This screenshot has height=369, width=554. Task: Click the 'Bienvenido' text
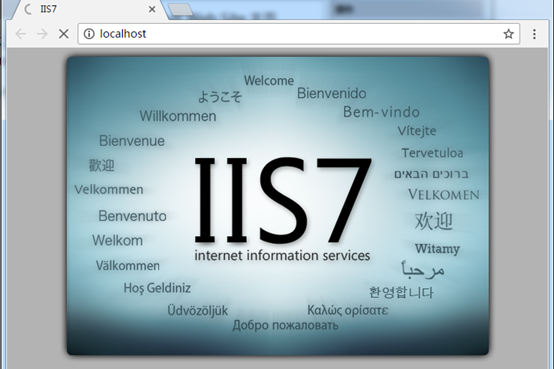(331, 93)
